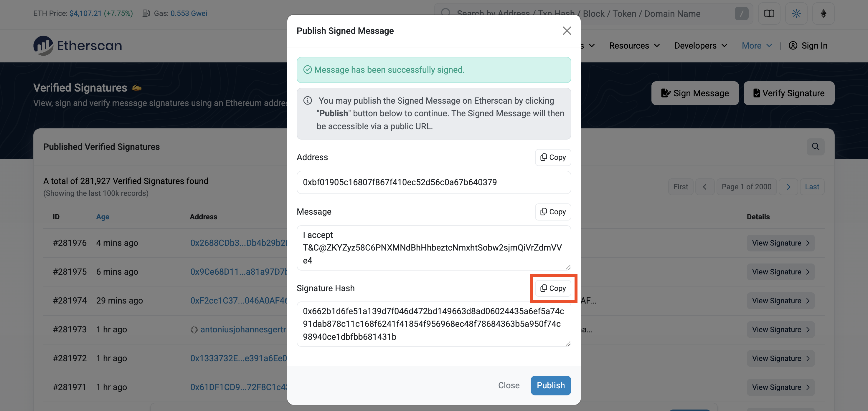Image resolution: width=868 pixels, height=411 pixels.
Task: Click the Etherscan logo
Action: pyautogui.click(x=77, y=45)
